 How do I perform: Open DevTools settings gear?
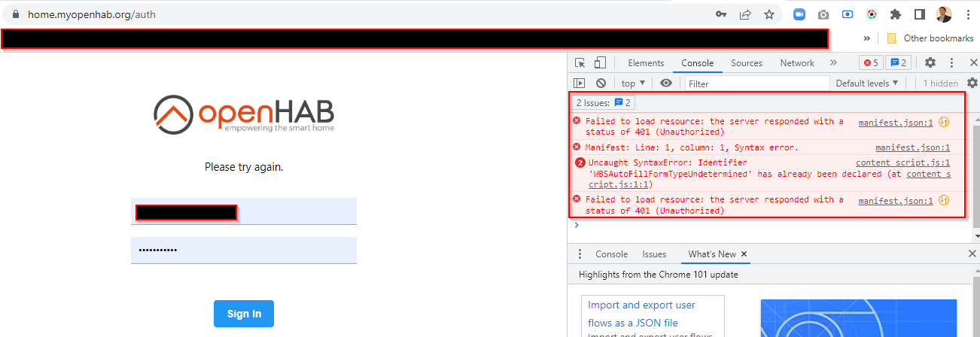[x=930, y=63]
